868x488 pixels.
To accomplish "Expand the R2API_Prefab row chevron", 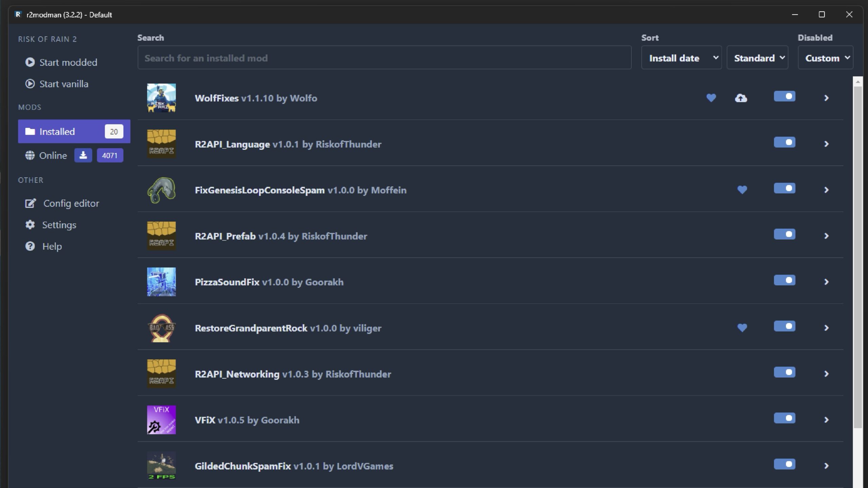I will [826, 236].
